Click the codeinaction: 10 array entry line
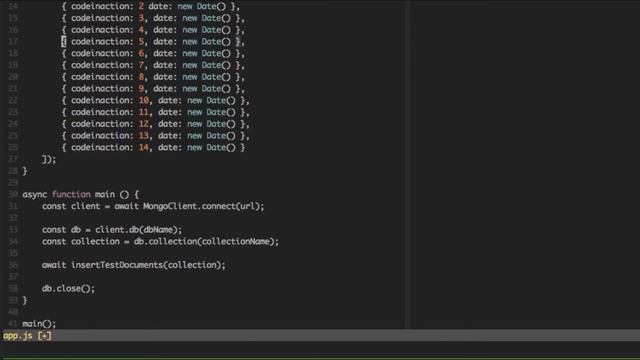 point(156,100)
